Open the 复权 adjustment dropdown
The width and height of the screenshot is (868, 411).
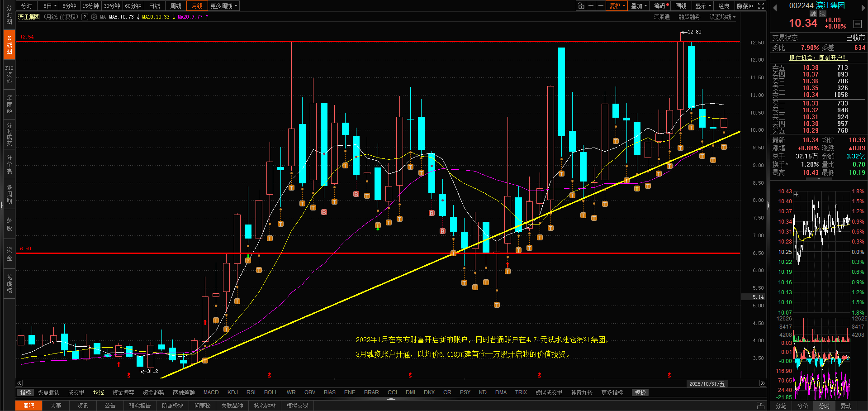(617, 6)
